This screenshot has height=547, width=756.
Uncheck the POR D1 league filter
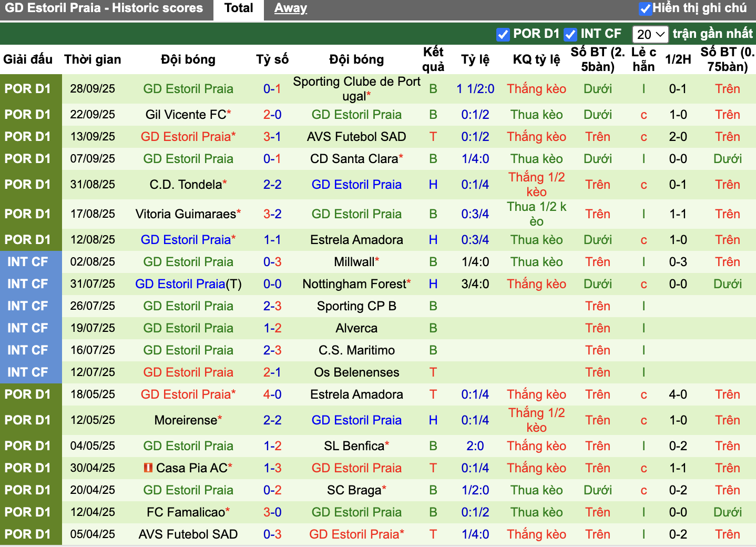click(x=503, y=34)
